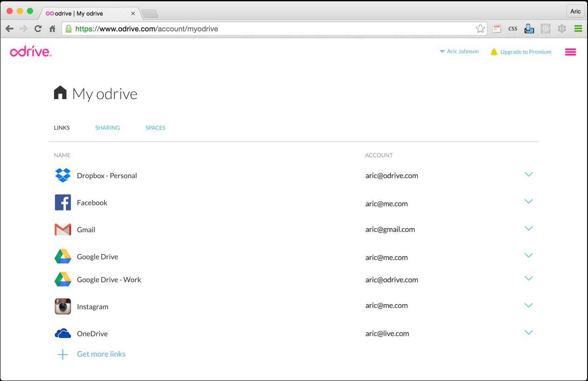This screenshot has height=381, width=588.
Task: Click the Get more links link
Action: tap(101, 354)
